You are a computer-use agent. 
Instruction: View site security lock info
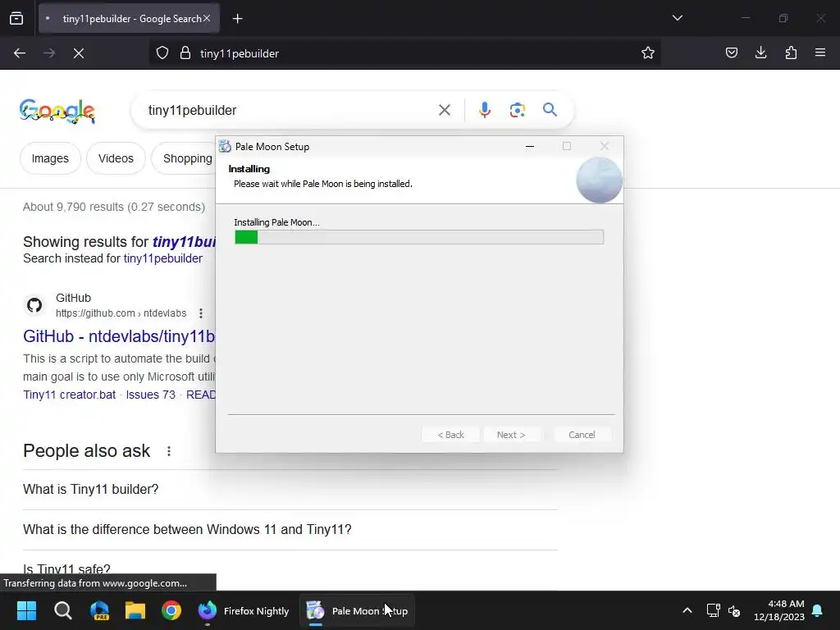point(185,53)
